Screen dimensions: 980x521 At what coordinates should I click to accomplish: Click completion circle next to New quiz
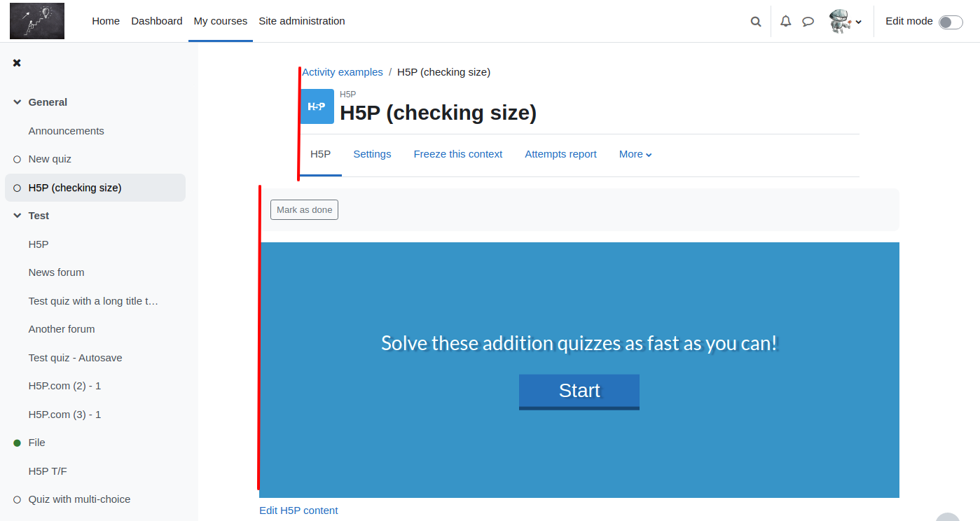[18, 160]
